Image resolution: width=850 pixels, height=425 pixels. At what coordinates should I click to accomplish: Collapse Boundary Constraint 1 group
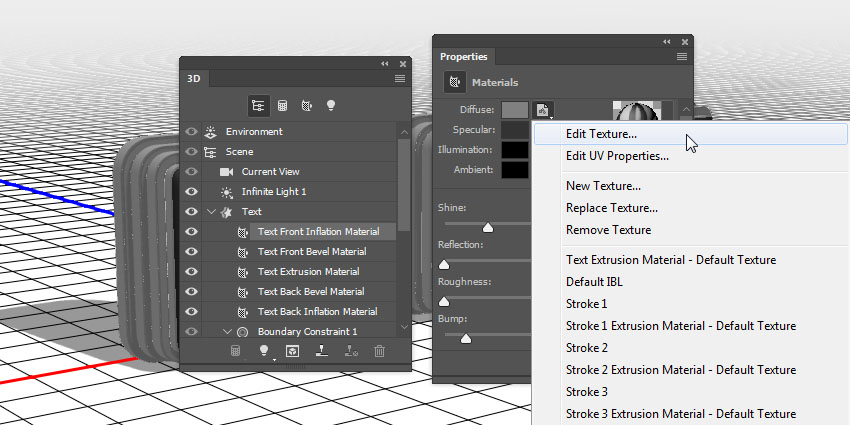[x=228, y=331]
